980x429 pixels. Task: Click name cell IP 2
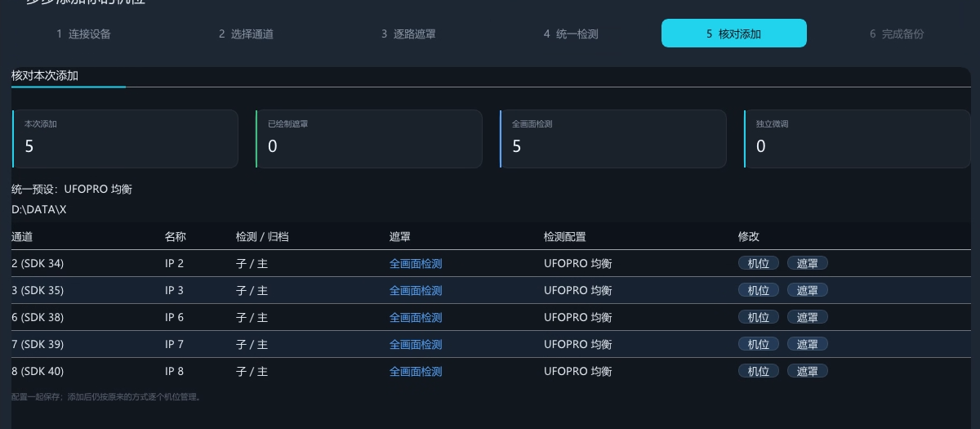175,263
